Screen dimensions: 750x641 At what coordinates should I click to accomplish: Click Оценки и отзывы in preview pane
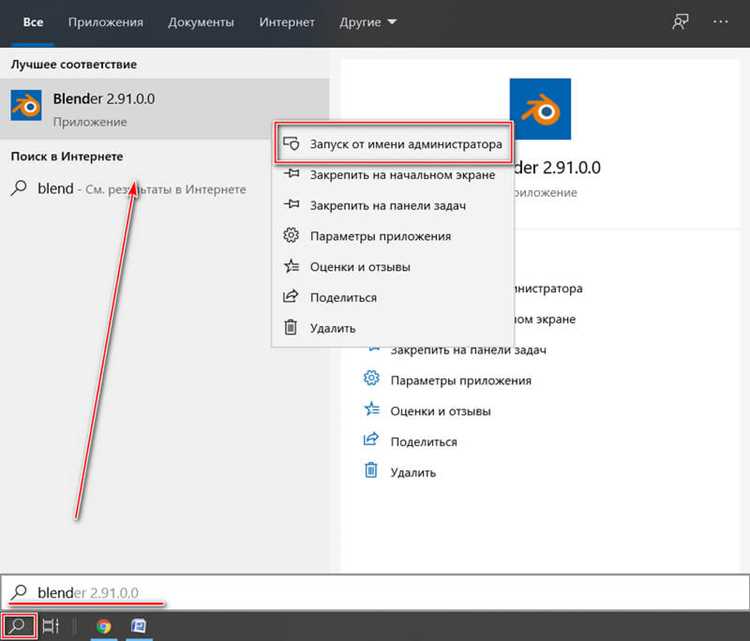pos(440,411)
